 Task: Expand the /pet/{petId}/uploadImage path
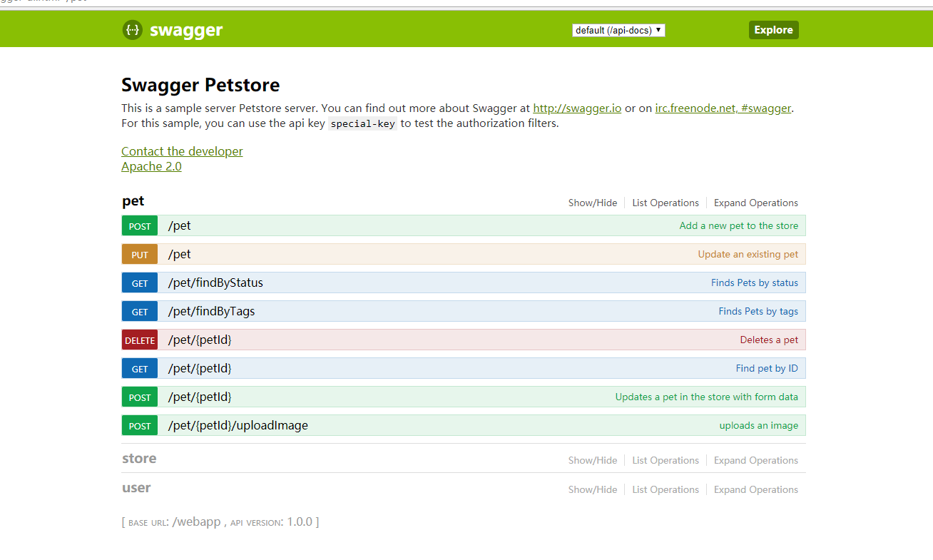click(238, 425)
